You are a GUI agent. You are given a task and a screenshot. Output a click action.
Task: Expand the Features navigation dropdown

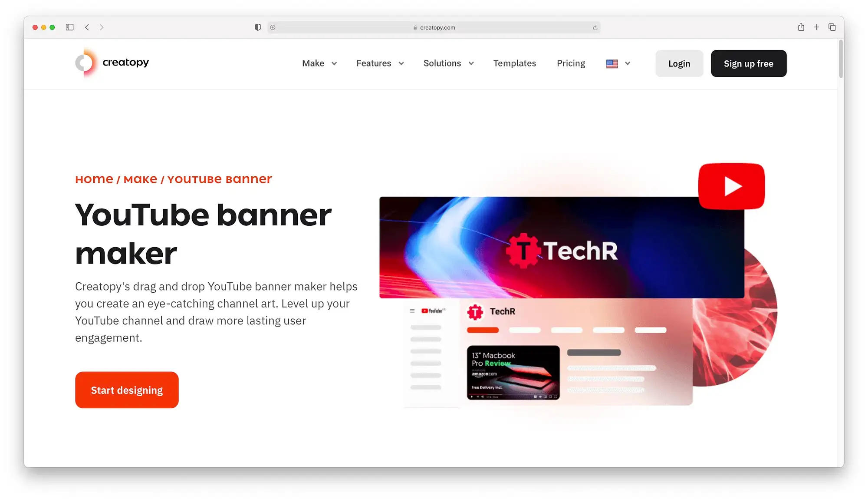pos(380,63)
